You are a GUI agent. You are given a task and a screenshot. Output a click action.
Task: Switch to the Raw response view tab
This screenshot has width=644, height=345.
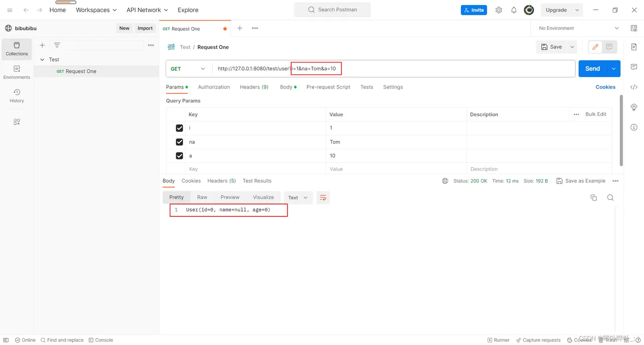[x=202, y=197]
